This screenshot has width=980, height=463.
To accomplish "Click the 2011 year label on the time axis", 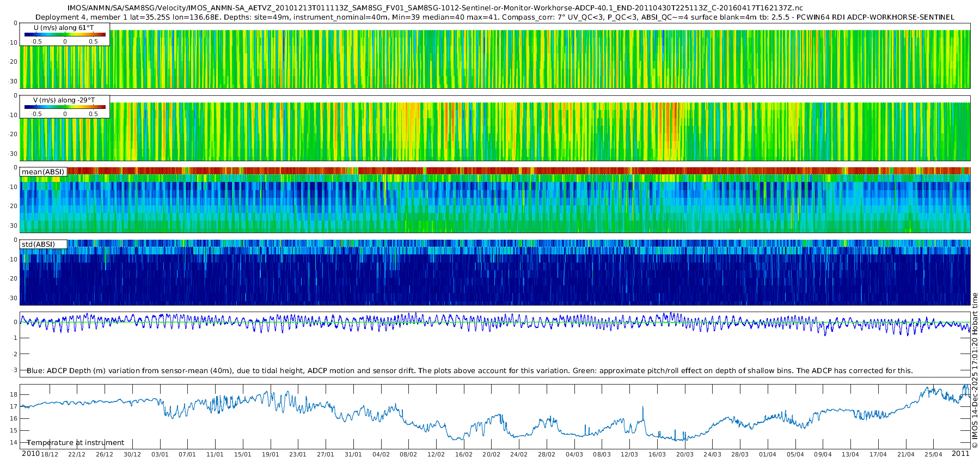I will tap(960, 454).
